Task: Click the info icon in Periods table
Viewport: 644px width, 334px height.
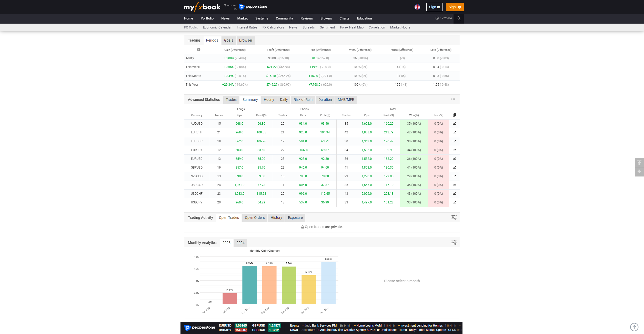Action: tap(198, 50)
